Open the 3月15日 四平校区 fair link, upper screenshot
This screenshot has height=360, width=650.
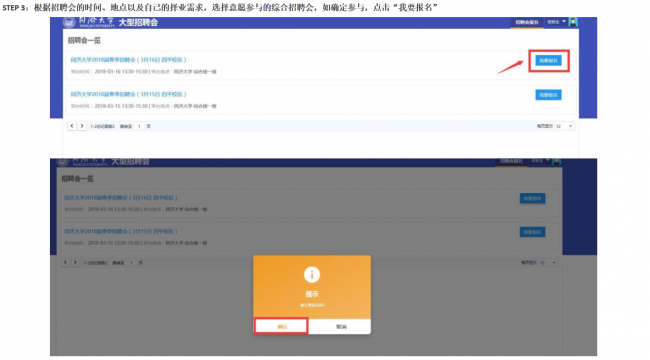pyautogui.click(x=128, y=94)
